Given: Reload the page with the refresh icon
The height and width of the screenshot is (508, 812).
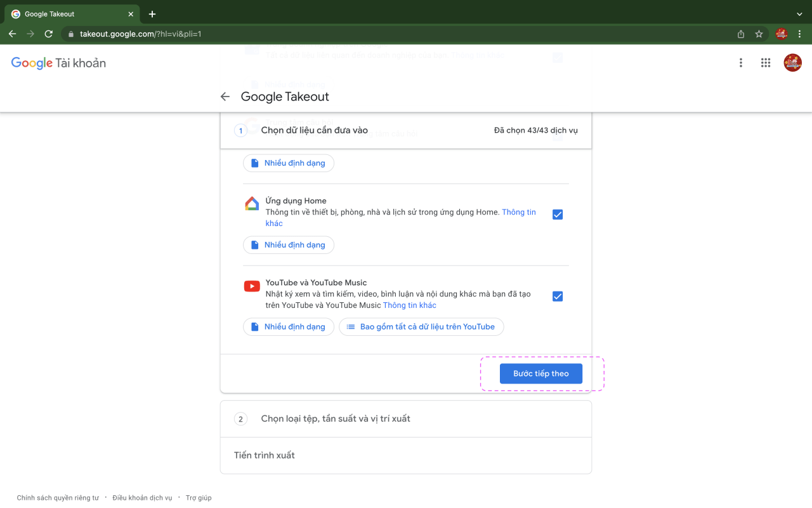Looking at the screenshot, I should 48,34.
